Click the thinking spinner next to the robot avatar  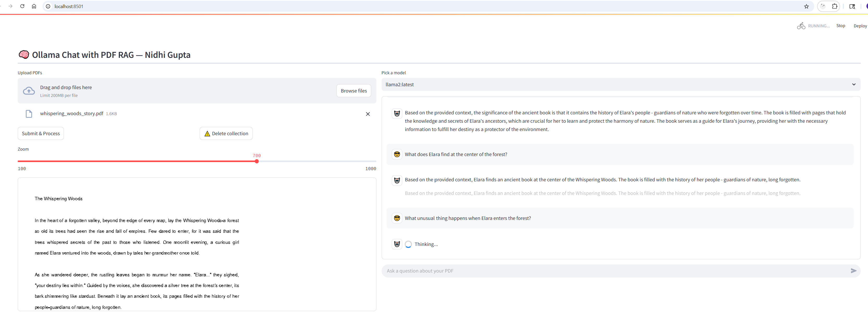[408, 244]
